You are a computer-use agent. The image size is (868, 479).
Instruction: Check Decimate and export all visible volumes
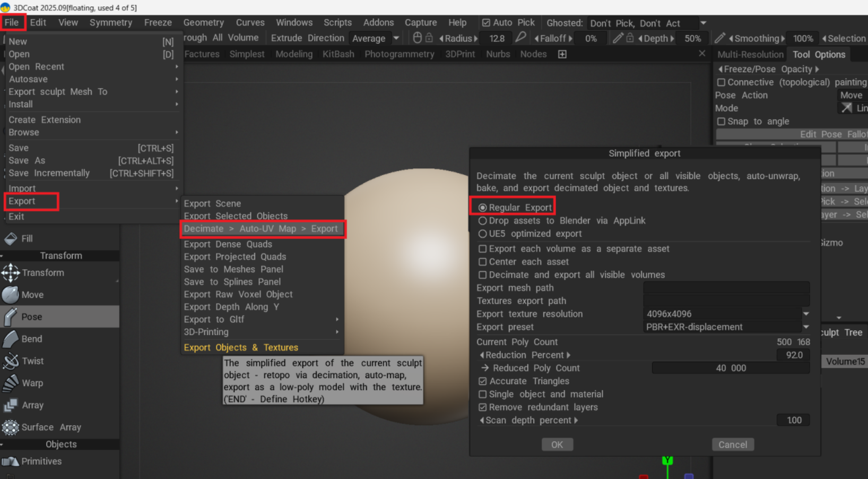click(x=483, y=275)
